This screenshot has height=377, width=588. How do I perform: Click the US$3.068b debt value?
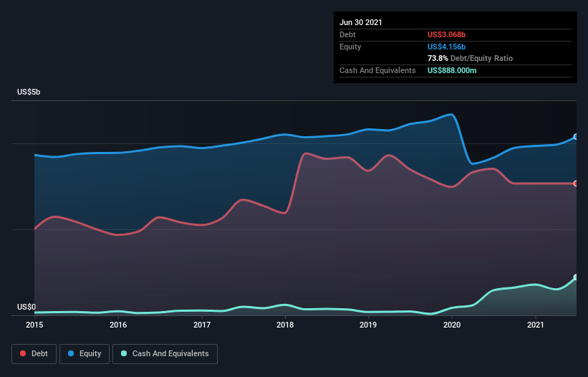(446, 34)
